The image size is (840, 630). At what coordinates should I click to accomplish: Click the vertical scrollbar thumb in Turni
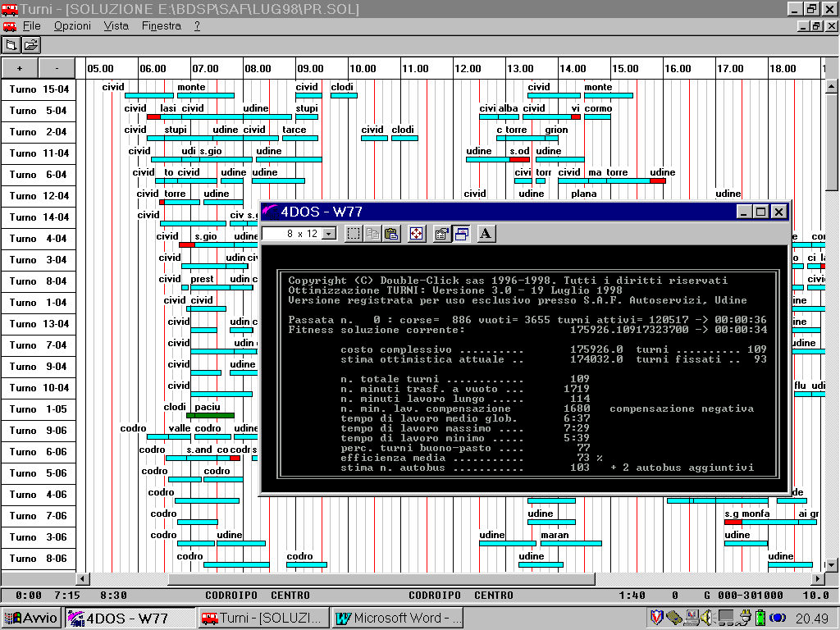click(831, 141)
